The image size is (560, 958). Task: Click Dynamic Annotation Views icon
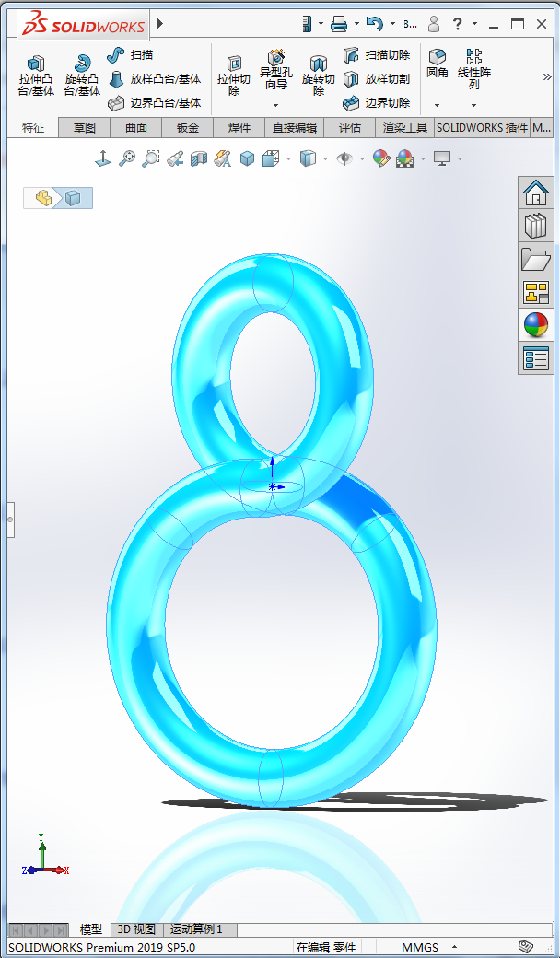point(223,158)
